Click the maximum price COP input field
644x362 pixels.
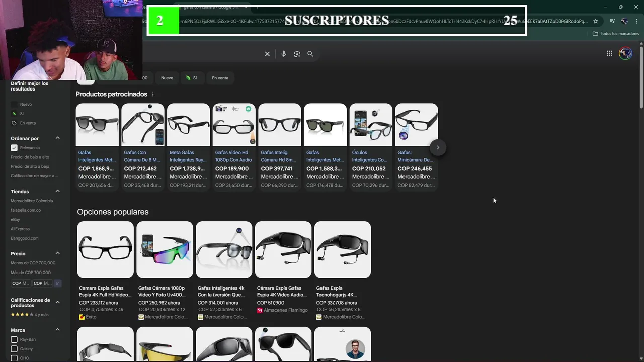tap(42, 283)
